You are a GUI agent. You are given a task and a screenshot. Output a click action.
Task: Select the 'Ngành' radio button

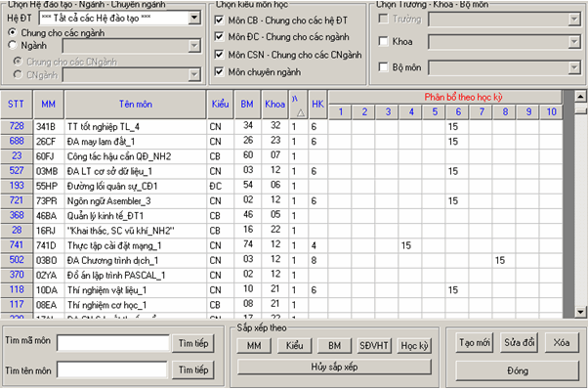pos(12,45)
